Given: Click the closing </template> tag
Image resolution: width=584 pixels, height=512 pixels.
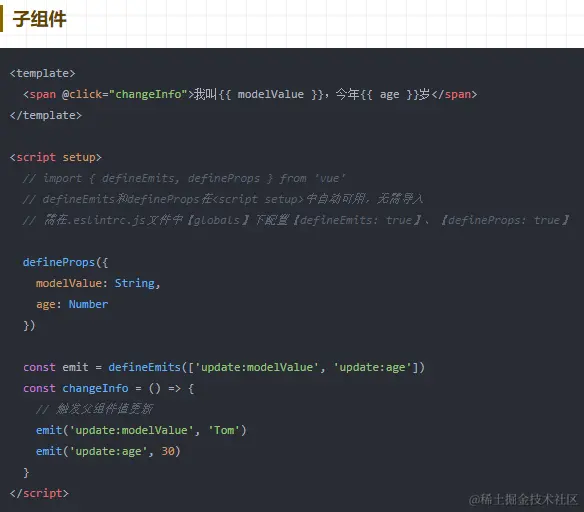Looking at the screenshot, I should pyautogui.click(x=45, y=115).
